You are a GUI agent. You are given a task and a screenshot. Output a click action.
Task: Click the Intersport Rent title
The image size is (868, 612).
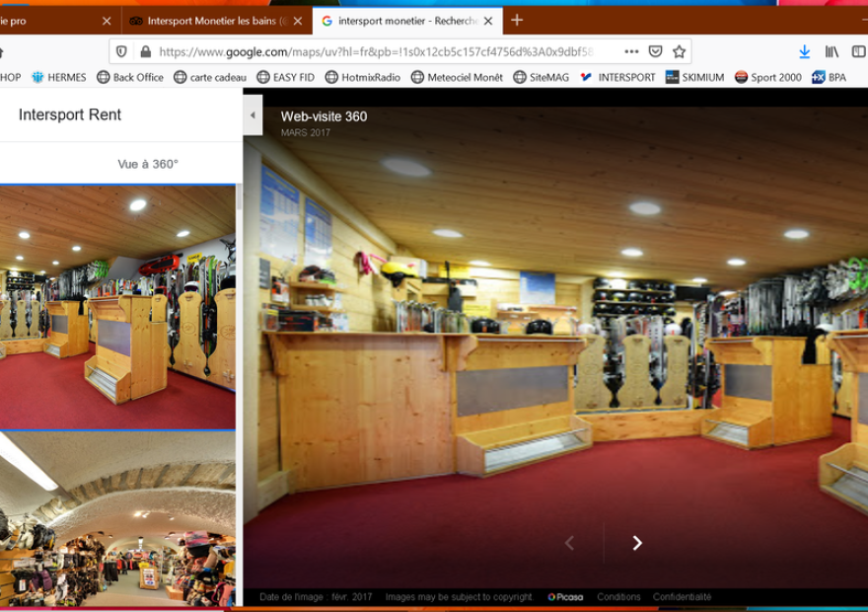tap(70, 115)
